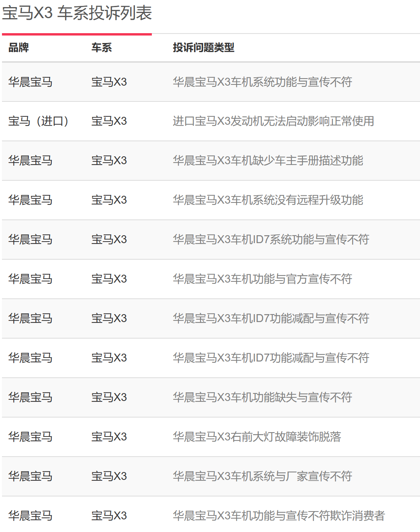The width and height of the screenshot is (420, 532).
Task: Click 宝马X3 in the 车机系统功能与宣传不符 row
Action: (x=109, y=82)
